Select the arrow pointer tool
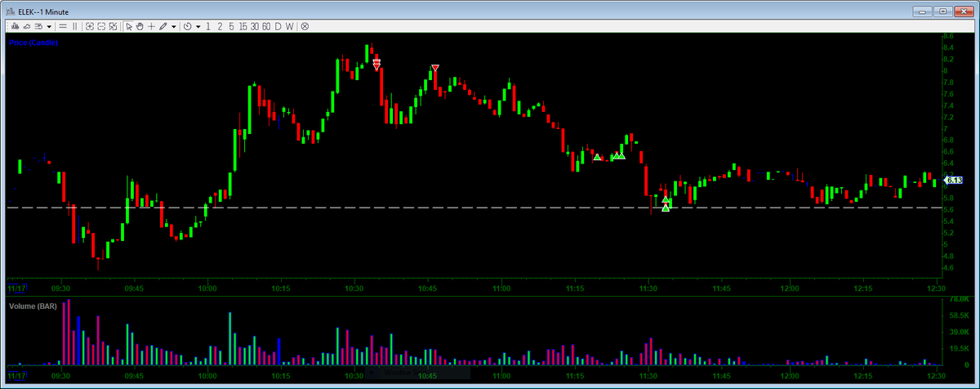The height and width of the screenshot is (389, 980). point(129,26)
